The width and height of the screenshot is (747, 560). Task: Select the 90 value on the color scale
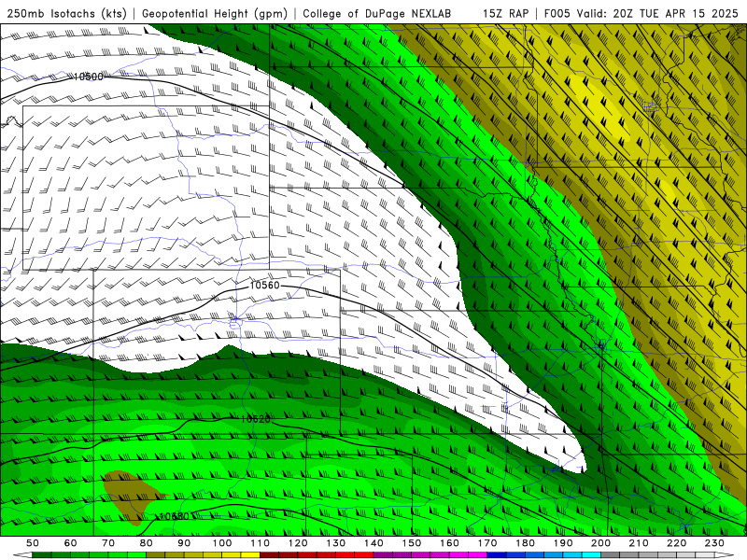point(184,543)
